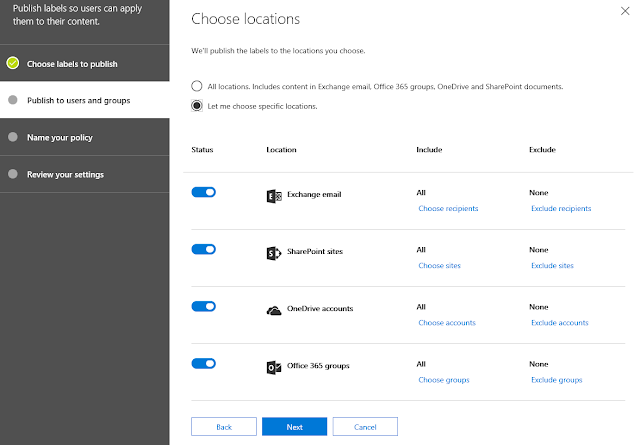
Task: Disable the Exchange email status toggle
Action: (x=203, y=192)
